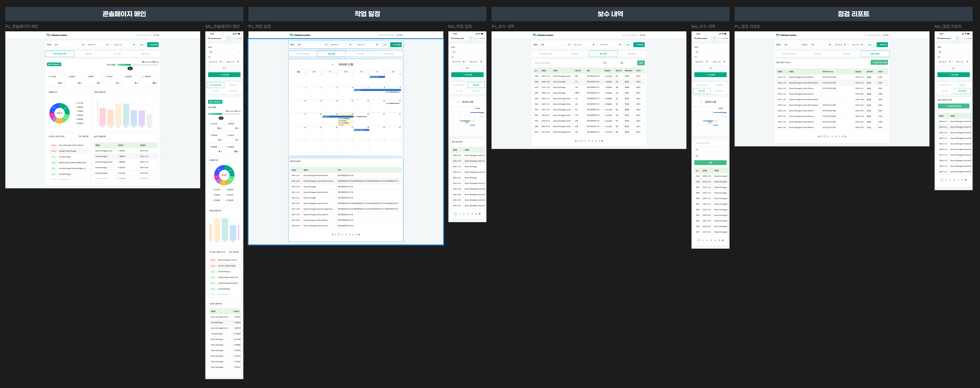Viewport: 980px width, 388px height.
Task: Switch to 작업 일정 tab in Pc_콘솔페이지 메인
Action: (88, 54)
